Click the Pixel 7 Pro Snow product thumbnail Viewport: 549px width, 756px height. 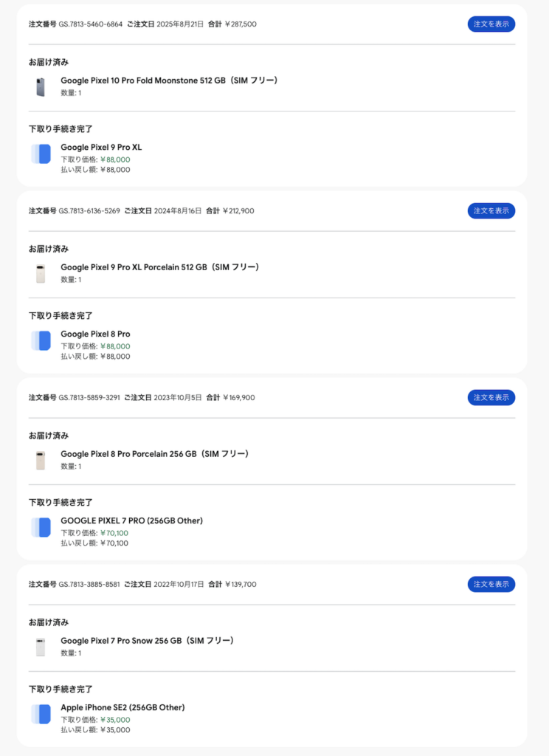(x=41, y=647)
